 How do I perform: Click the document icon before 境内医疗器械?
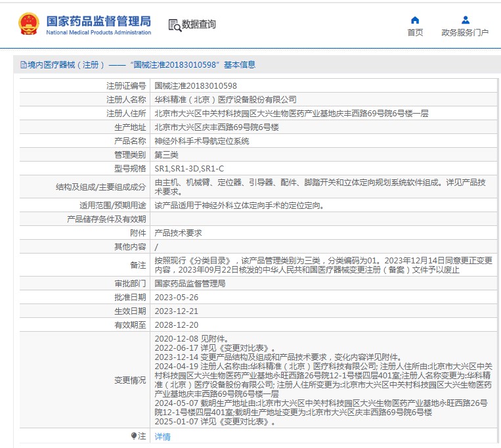point(23,65)
